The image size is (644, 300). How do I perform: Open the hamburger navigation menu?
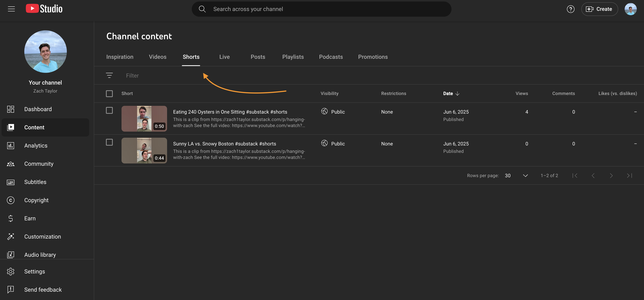[11, 9]
